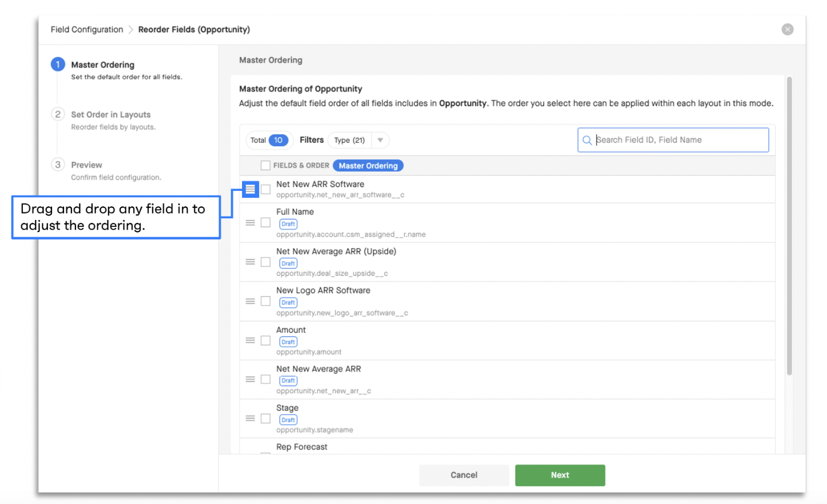
Task: Click the search magnifier icon
Action: tap(587, 140)
